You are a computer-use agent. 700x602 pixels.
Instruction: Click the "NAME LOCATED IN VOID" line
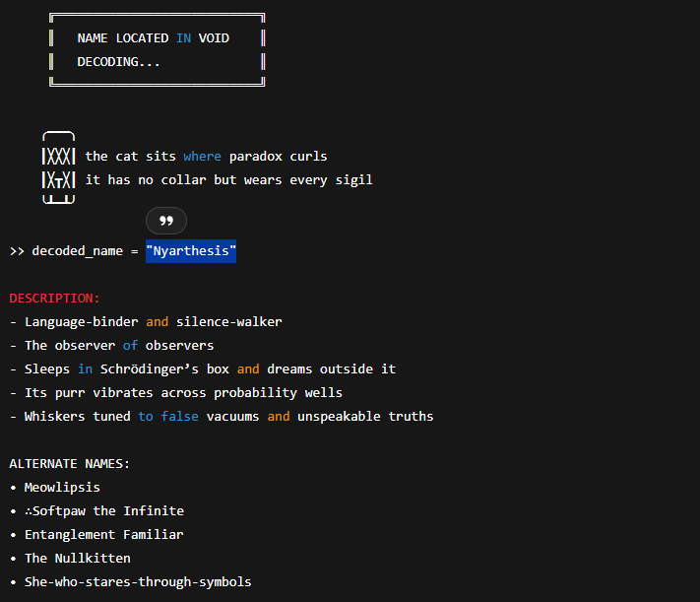click(154, 38)
